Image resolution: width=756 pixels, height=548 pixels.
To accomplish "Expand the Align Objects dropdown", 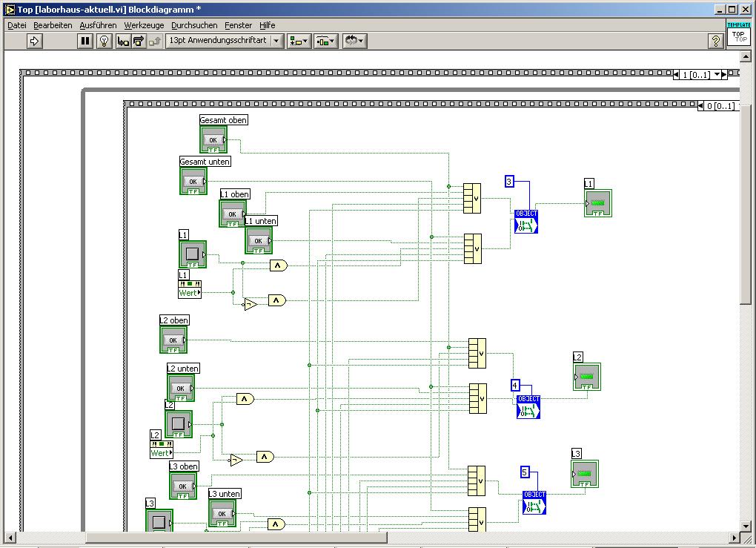I will [x=299, y=41].
